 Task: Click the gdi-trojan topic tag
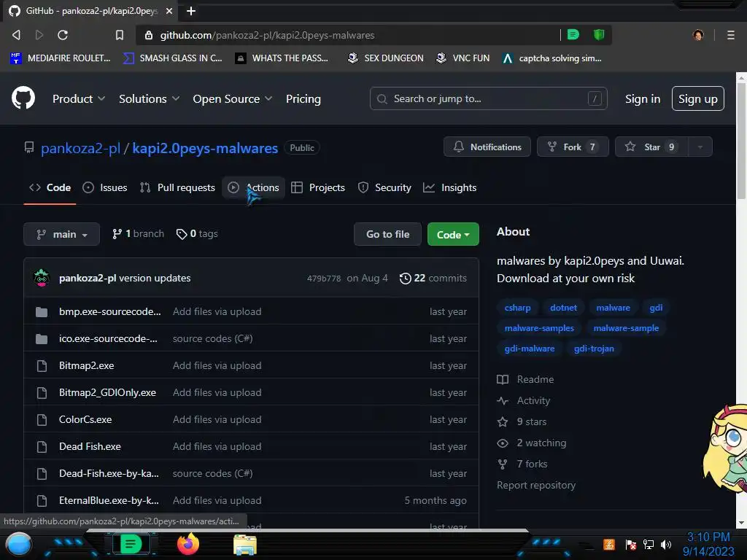[x=594, y=349]
